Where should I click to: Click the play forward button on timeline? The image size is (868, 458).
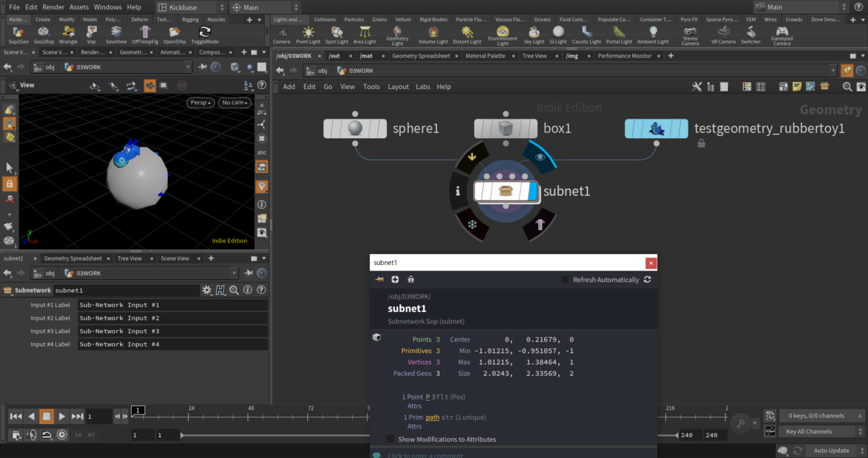coord(62,416)
